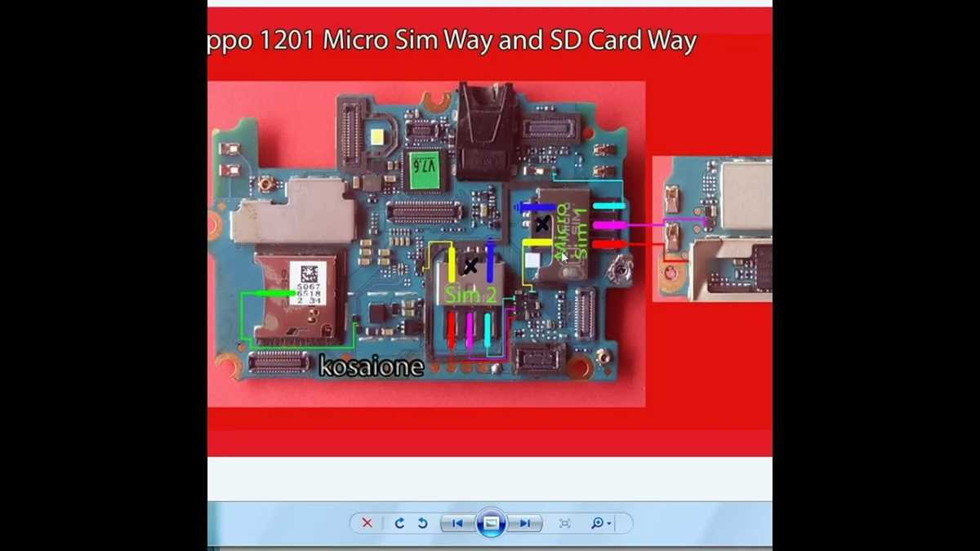This screenshot has width=980, height=551.
Task: Start the slideshow with the round center button
Action: tap(491, 523)
